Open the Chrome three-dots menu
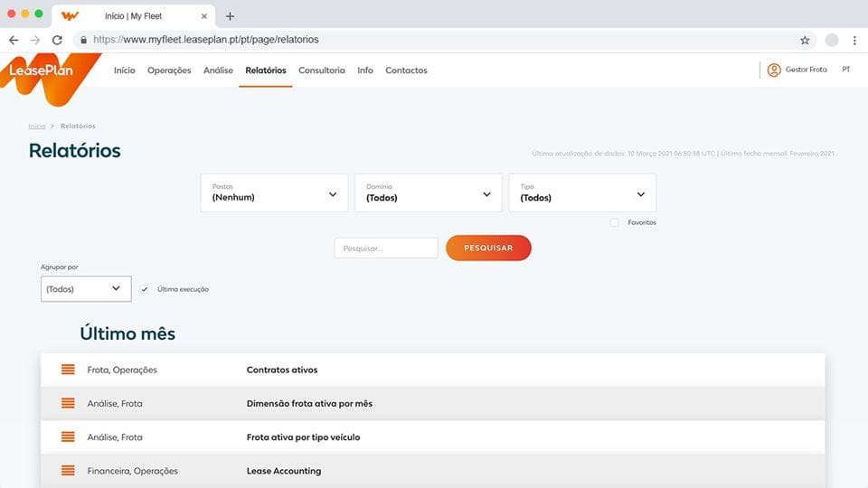This screenshot has height=488, width=868. click(854, 40)
